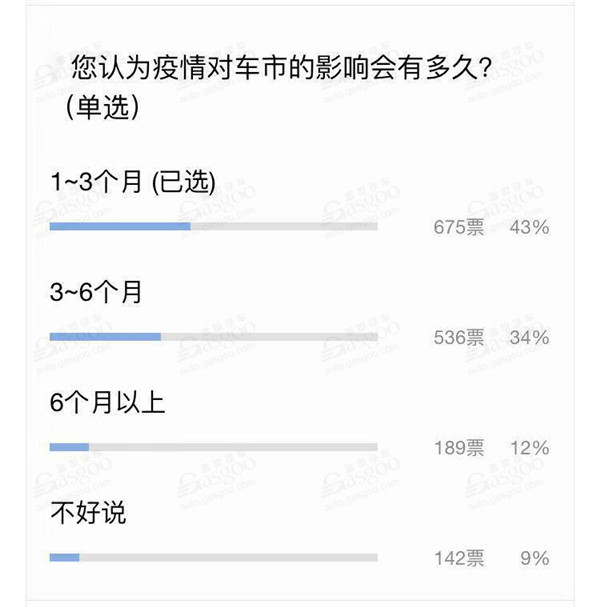Select the 3~6个月 poll option
600x607 pixels.
pyautogui.click(x=96, y=292)
